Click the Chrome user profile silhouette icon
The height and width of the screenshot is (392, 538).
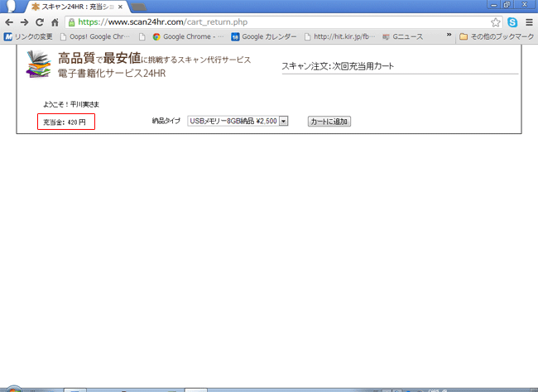click(10, 6)
